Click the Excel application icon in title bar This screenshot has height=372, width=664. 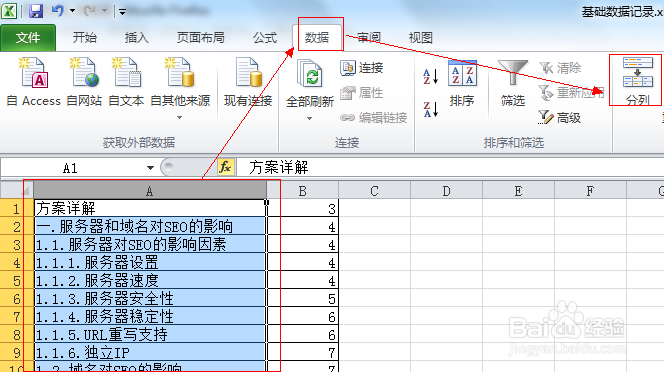8,11
